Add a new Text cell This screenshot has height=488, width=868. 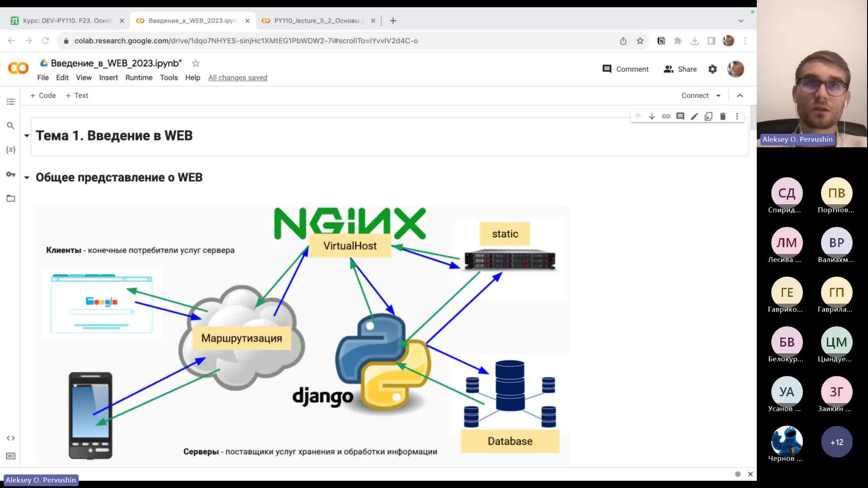click(77, 95)
